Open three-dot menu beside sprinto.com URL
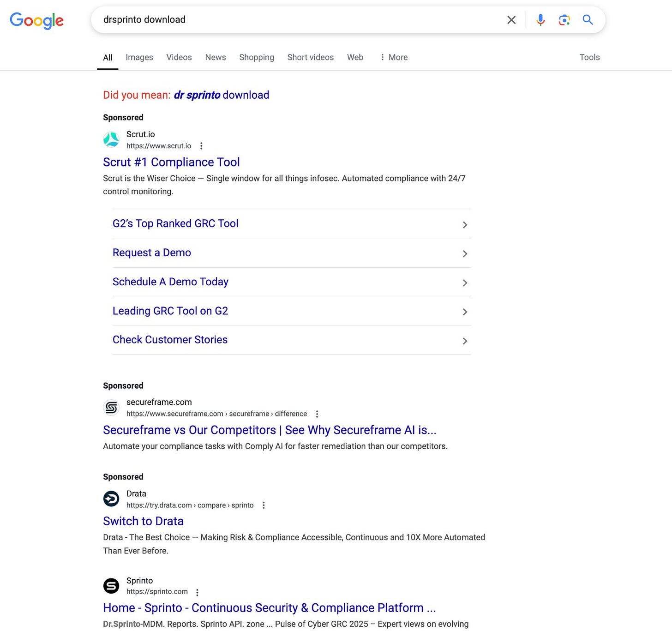This screenshot has height=631, width=672. (198, 592)
